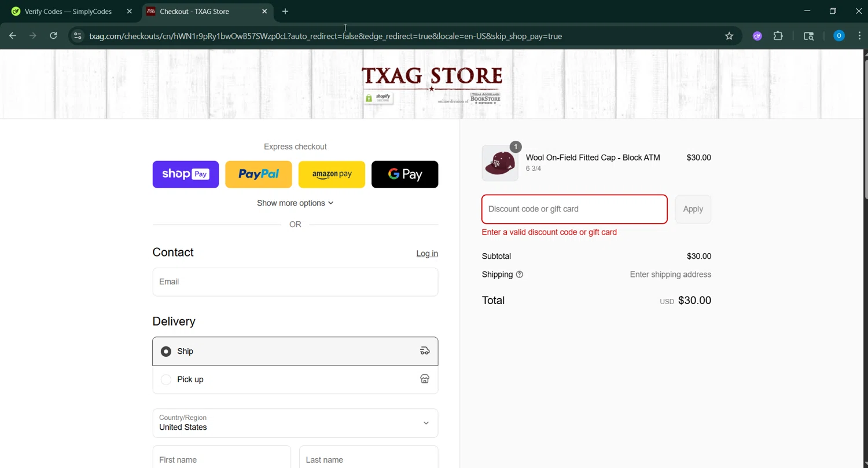
Task: Switch to the Verify Codes — SimplyCodes tab
Action: coord(68,11)
